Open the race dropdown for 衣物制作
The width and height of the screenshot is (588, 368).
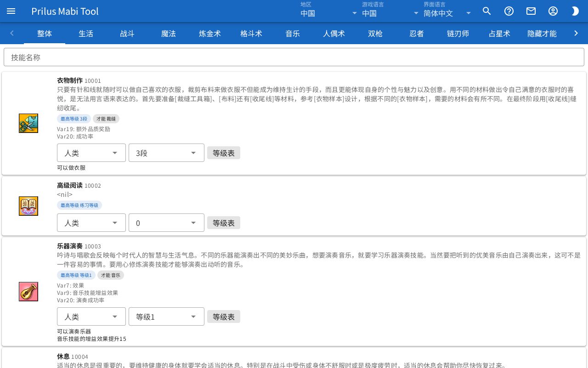[x=91, y=153]
